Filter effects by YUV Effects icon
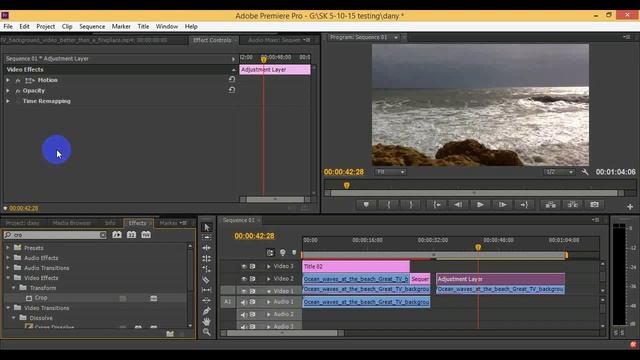The width and height of the screenshot is (640, 360). [146, 235]
